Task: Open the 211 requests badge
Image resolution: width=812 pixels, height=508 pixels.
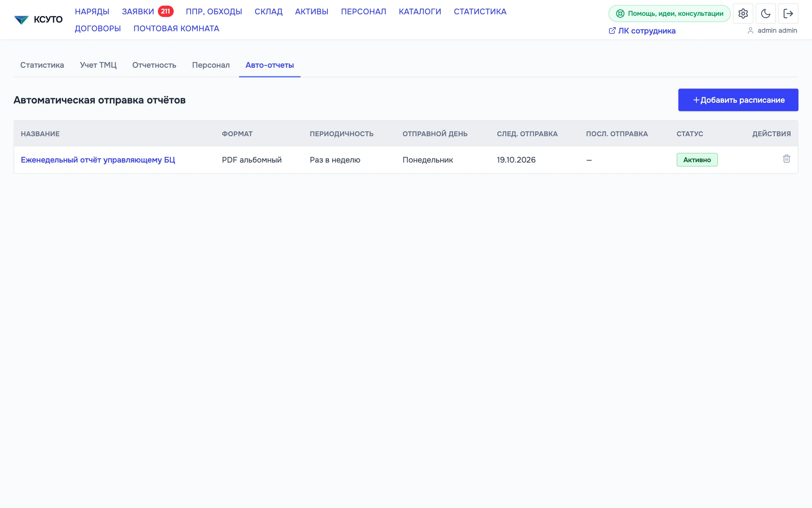Action: (165, 11)
